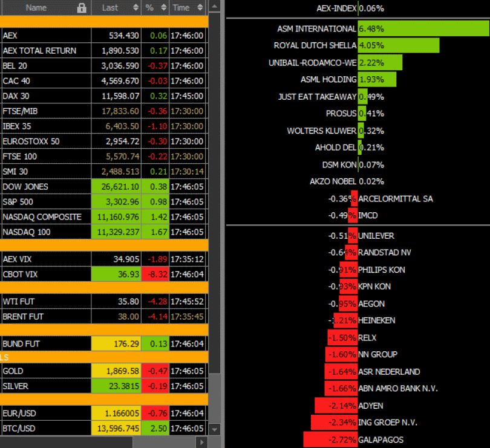Click the horizontal scrollbar thumb at bottom
Viewport: 490px width, 448px height.
coord(67,443)
